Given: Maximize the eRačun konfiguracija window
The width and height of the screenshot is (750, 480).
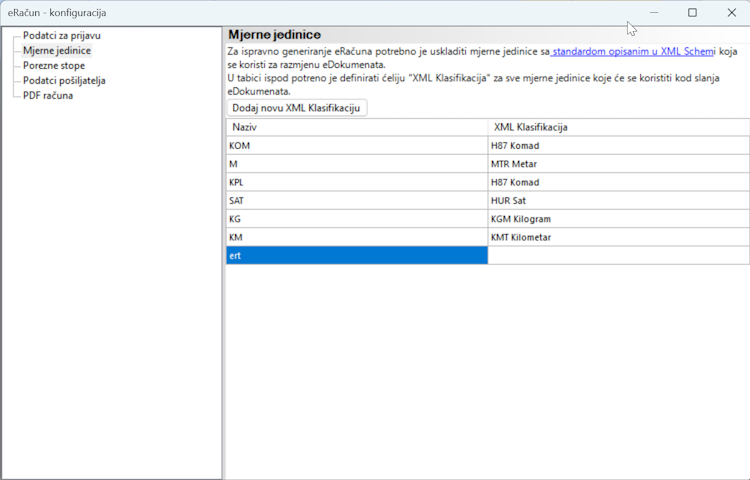Looking at the screenshot, I should coord(692,13).
